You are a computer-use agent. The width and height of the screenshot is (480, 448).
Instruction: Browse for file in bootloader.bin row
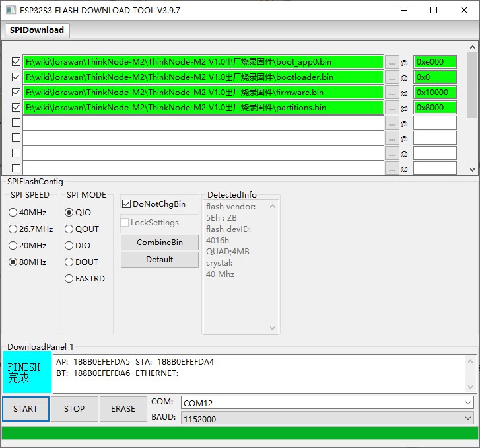(x=392, y=77)
